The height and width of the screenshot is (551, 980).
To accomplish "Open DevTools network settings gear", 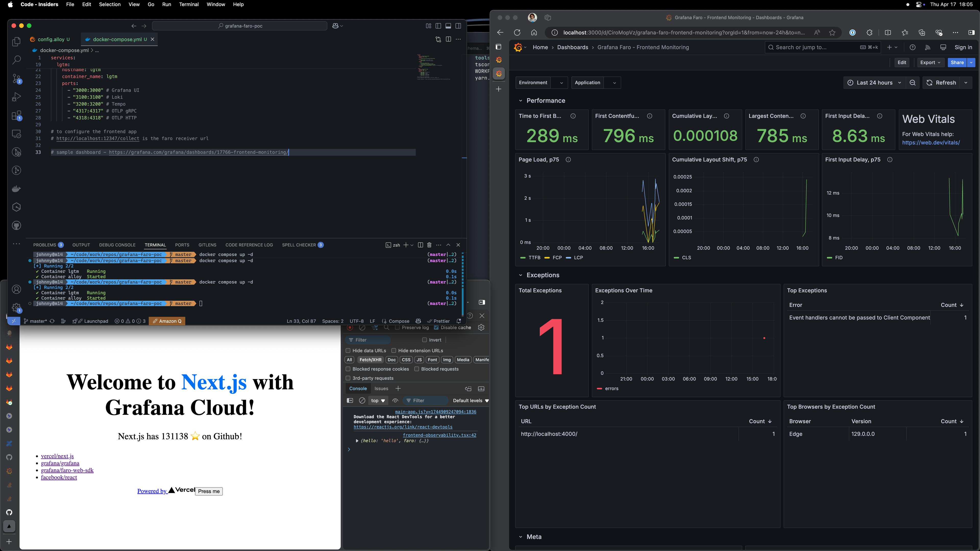I will point(481,327).
